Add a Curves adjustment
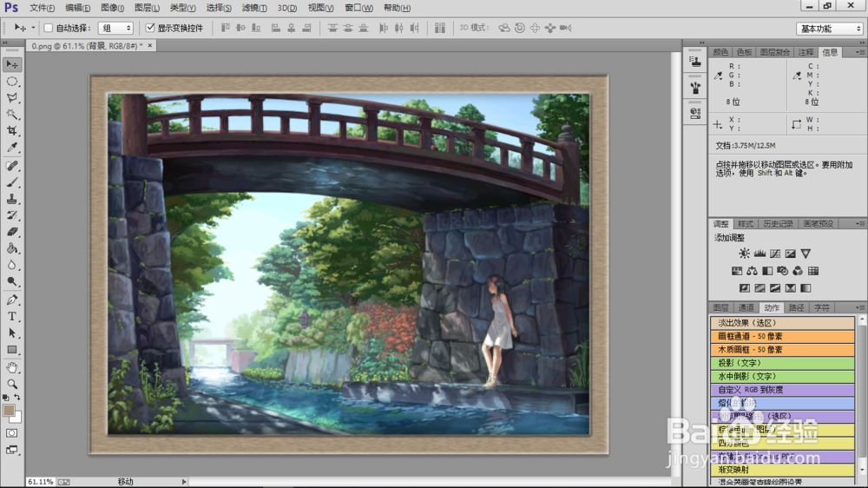 click(x=775, y=254)
